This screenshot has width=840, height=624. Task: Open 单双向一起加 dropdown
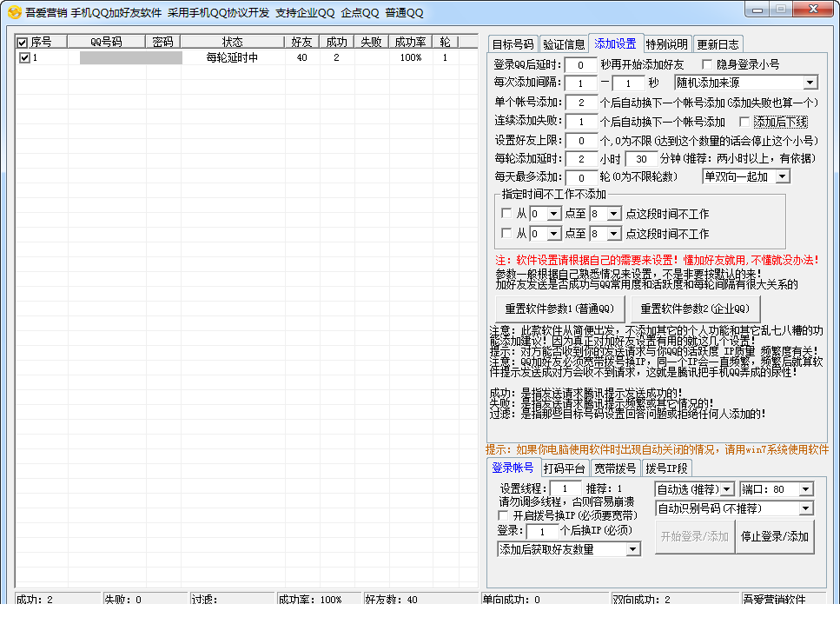(745, 176)
